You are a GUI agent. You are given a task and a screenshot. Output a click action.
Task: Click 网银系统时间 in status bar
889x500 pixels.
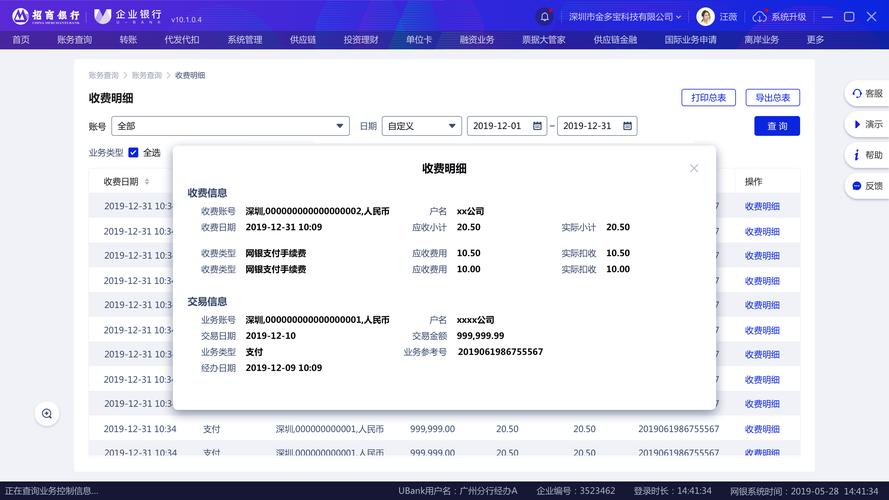(x=804, y=491)
